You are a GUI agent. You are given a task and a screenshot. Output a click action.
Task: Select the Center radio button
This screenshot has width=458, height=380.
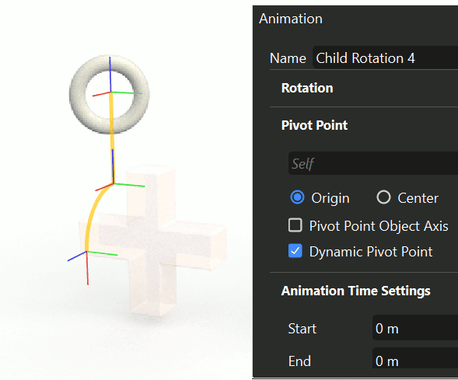tap(383, 197)
